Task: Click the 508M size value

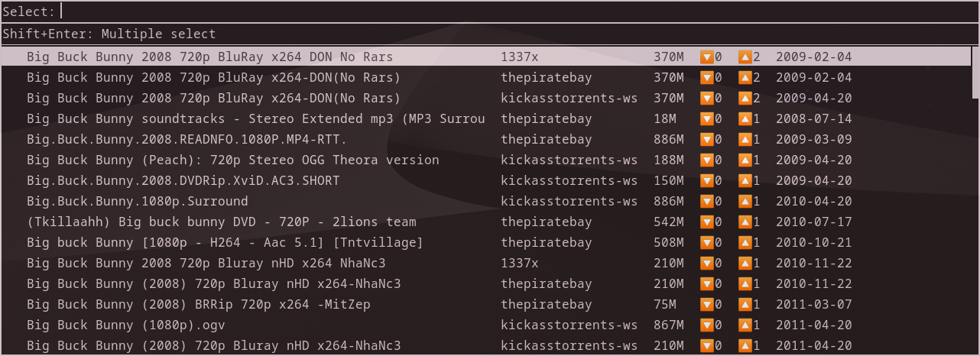Action: (x=669, y=242)
